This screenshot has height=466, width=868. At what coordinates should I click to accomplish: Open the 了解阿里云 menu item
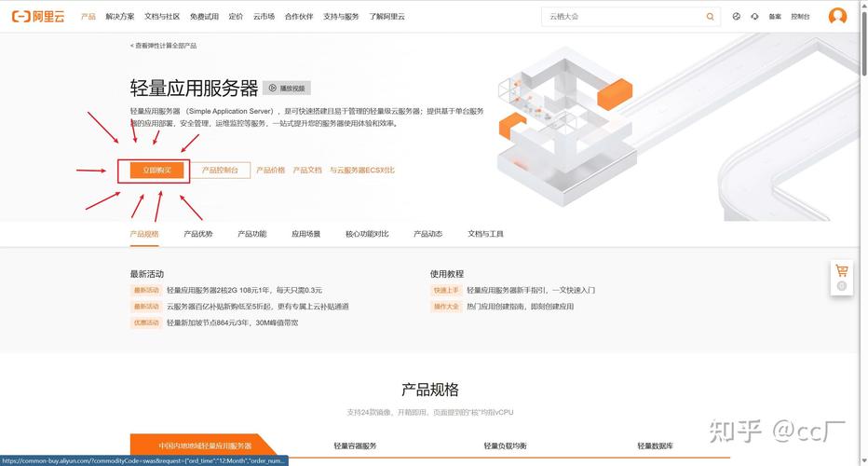[x=387, y=17]
